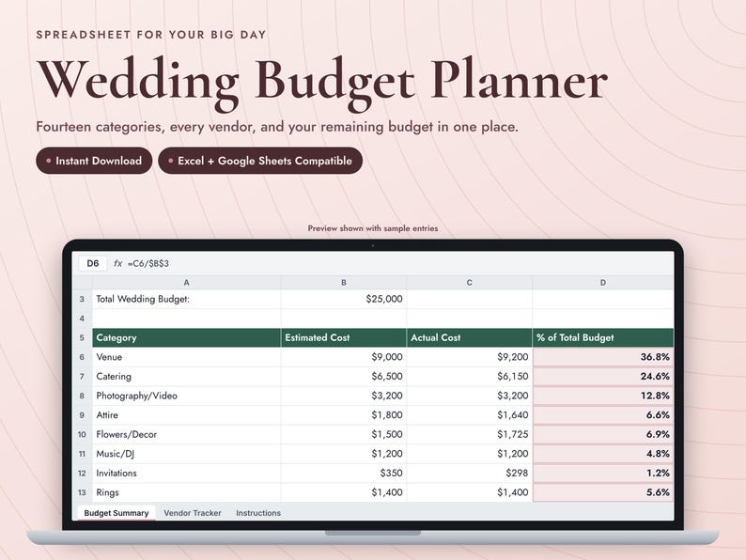Click Venue estimated cost $9,000
Image resolution: width=746 pixels, height=560 pixels.
coord(344,357)
